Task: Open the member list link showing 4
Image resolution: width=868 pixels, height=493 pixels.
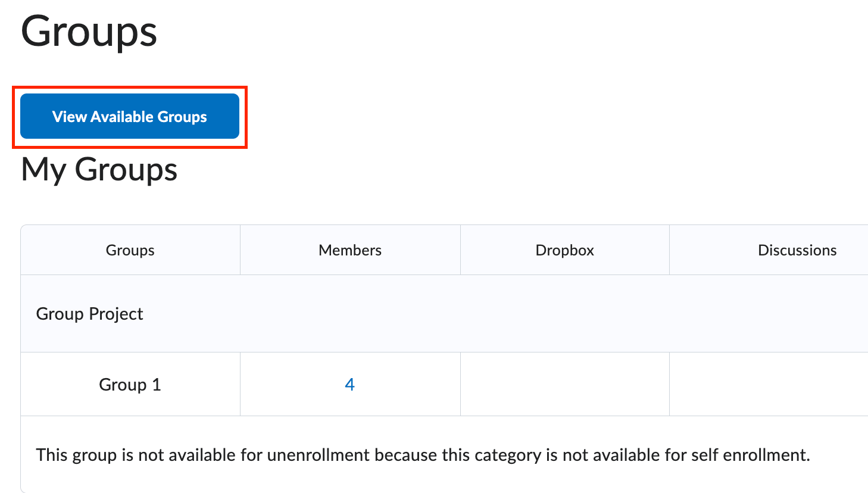Action: point(350,385)
